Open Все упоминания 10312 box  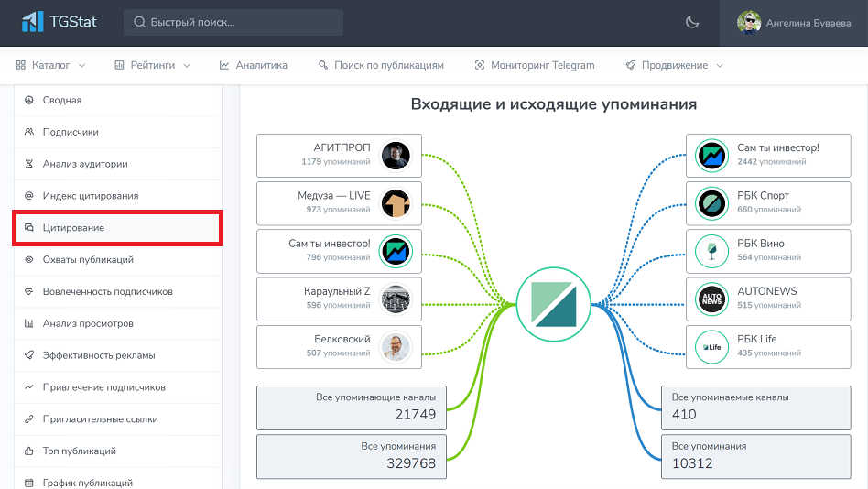click(x=756, y=456)
